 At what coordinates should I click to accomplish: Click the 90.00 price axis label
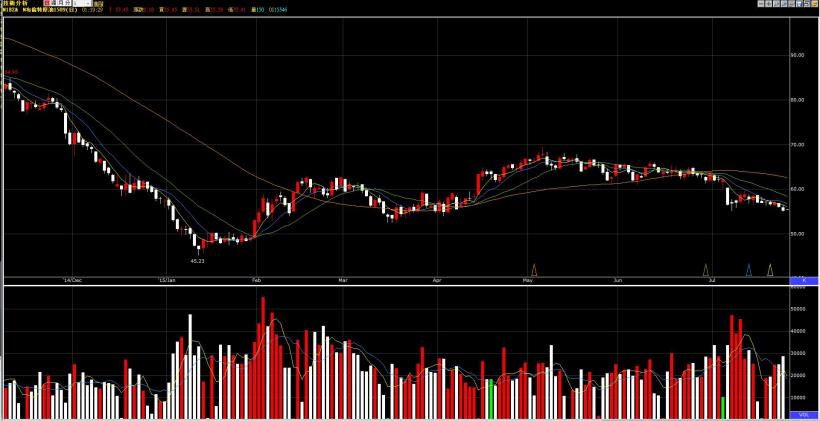tap(800, 54)
